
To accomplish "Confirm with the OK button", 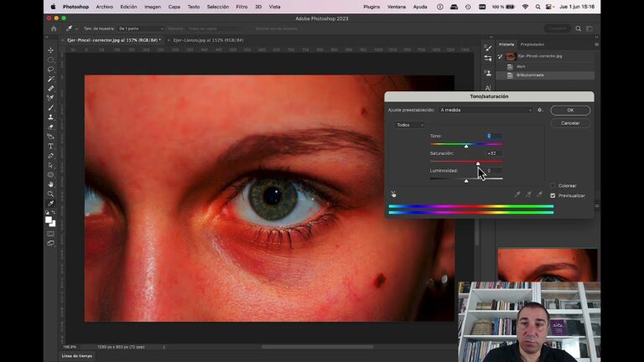I will 570,111.
